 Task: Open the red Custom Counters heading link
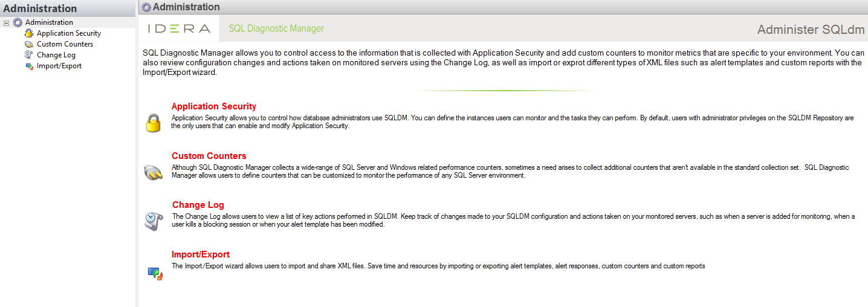[209, 156]
